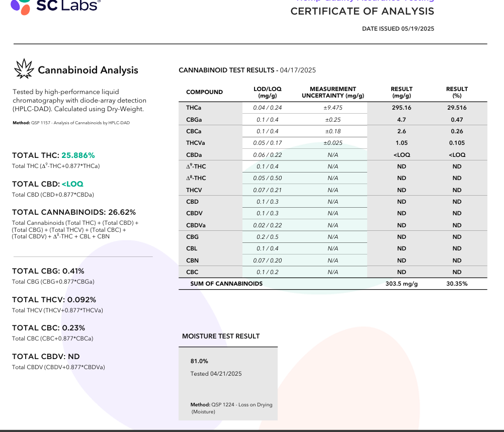Select the Total Cannabinoids 26.62% heading
Screen dimensions: 504x432
tap(74, 212)
